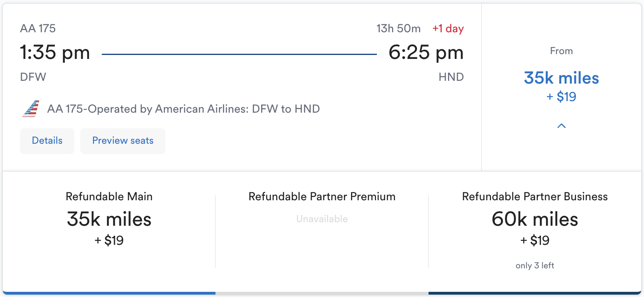Click the 6:25 pm arrival time
This screenshot has width=644, height=297.
click(426, 52)
